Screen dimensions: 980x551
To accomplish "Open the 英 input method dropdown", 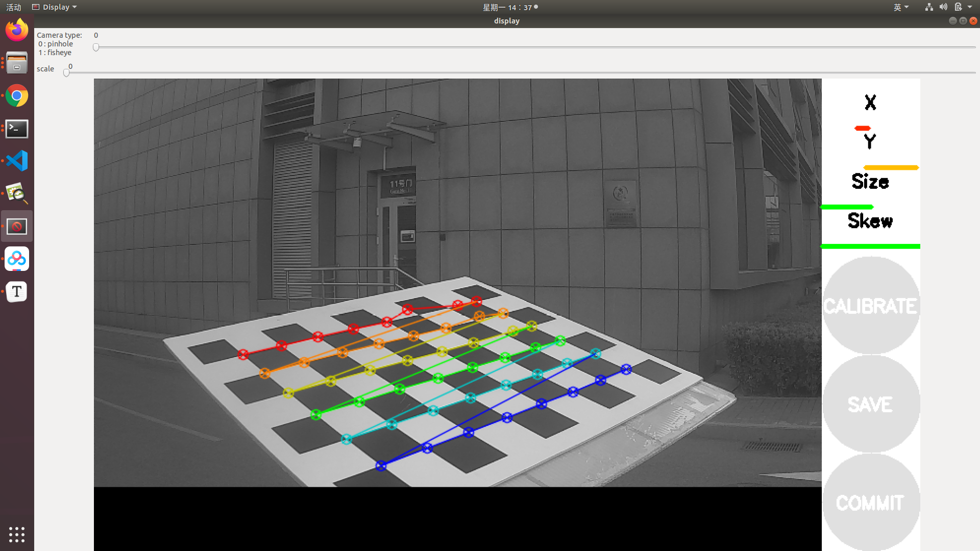I will coord(901,7).
